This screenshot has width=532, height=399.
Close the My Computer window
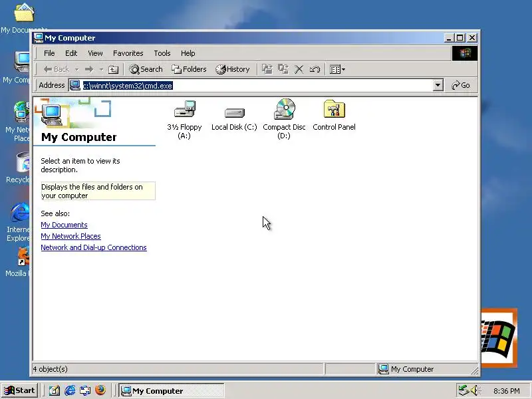click(472, 38)
